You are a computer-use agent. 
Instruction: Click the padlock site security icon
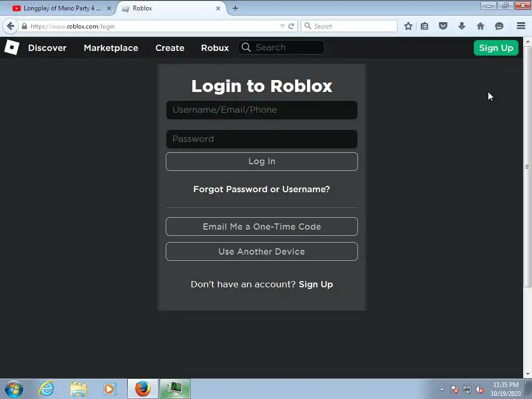pyautogui.click(x=24, y=26)
